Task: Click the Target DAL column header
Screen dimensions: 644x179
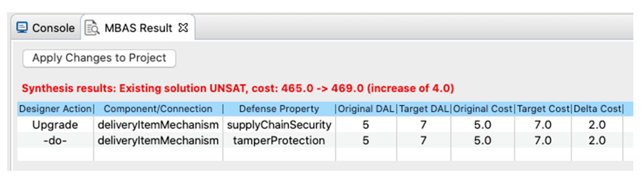Action: click(x=424, y=109)
